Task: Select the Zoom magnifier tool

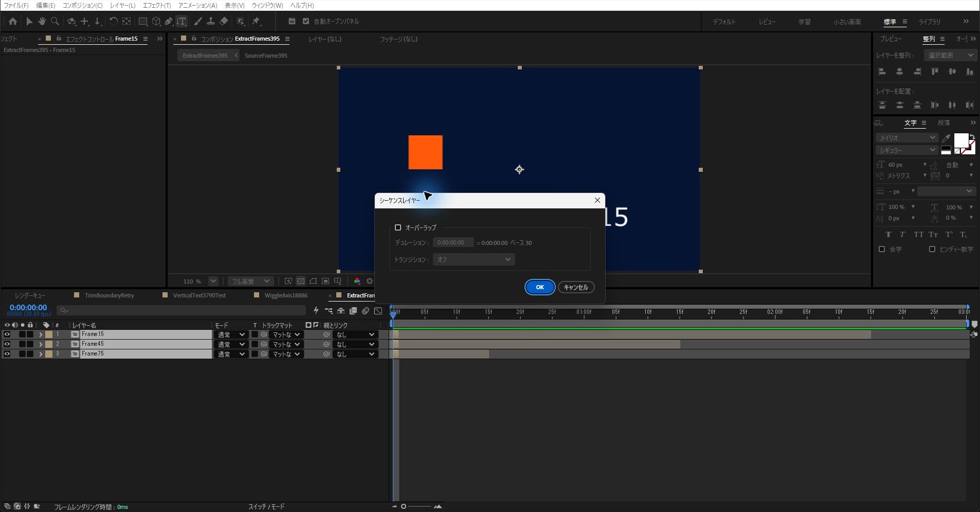Action: 55,21
